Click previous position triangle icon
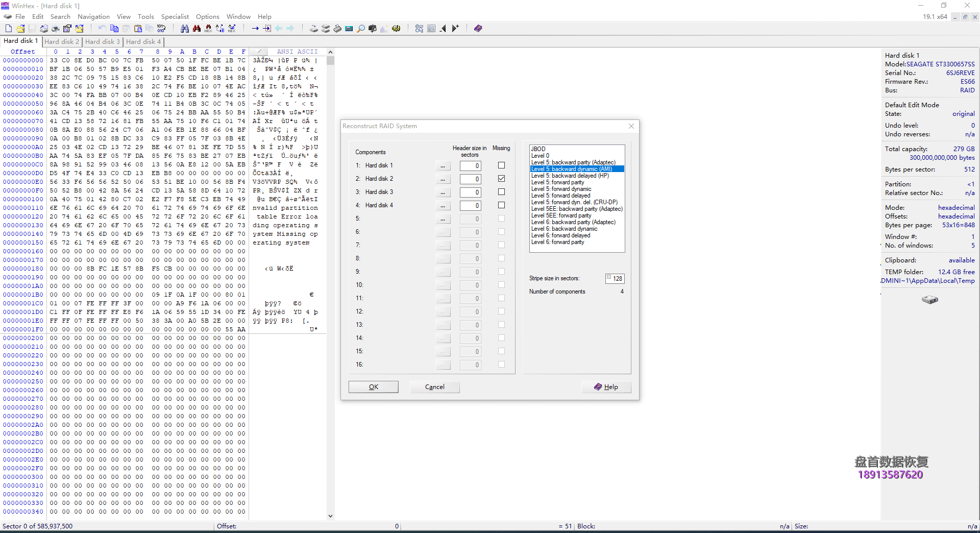The height and width of the screenshot is (533, 980). coord(443,29)
